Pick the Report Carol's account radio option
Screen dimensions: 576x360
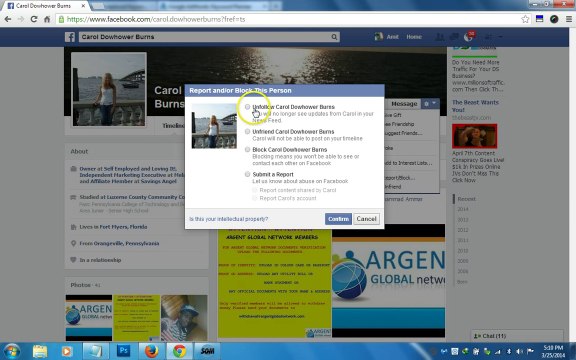coord(255,198)
